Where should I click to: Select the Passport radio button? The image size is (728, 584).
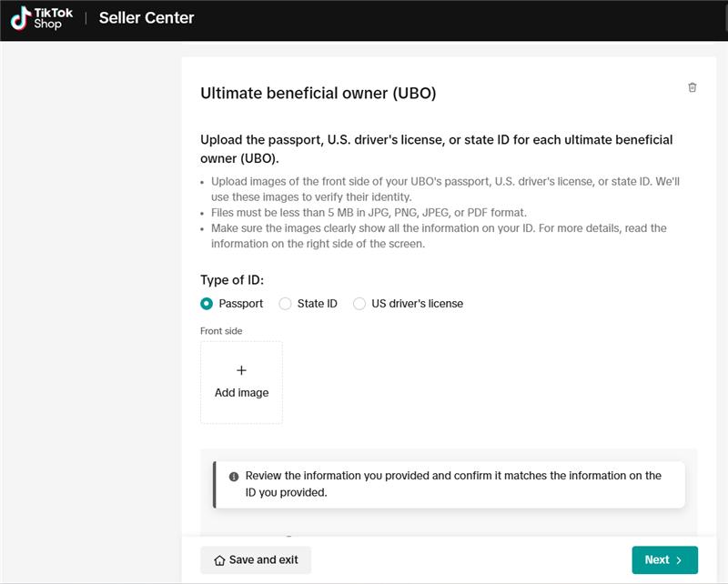coord(207,304)
